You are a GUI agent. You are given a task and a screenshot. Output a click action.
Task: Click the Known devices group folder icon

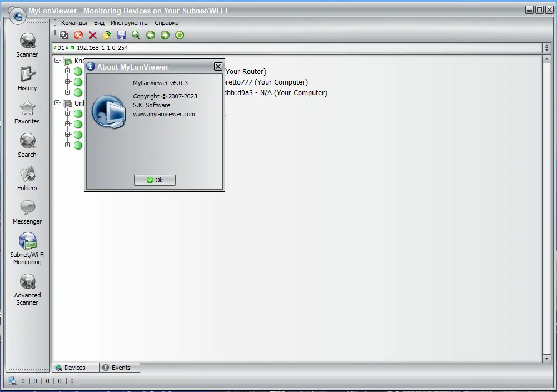68,61
